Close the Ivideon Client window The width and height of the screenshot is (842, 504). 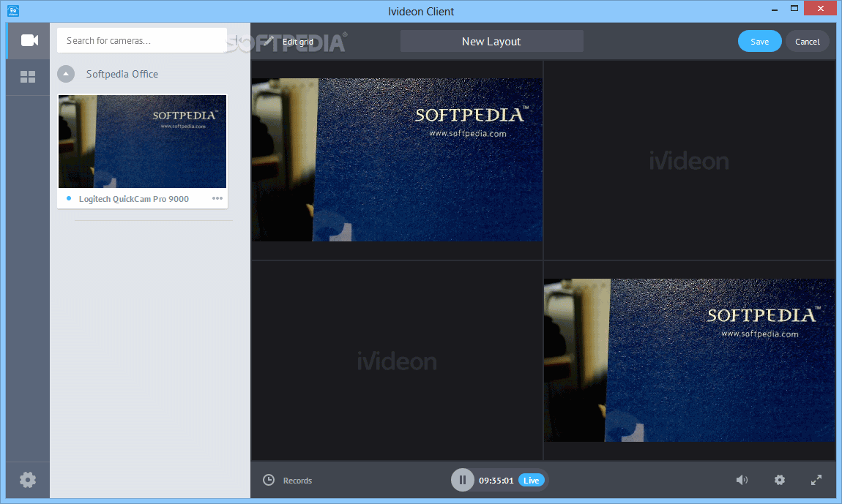[821, 8]
